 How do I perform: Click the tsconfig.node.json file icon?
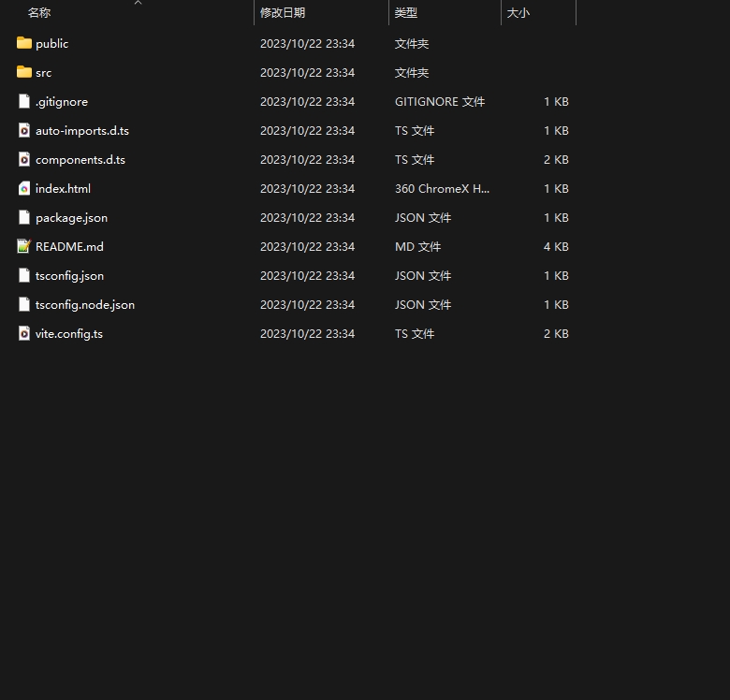point(24,304)
